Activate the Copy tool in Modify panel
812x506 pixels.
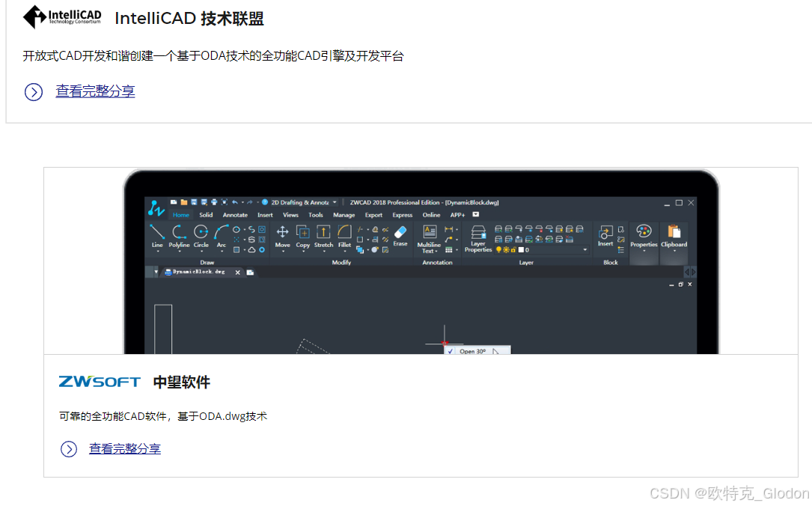pyautogui.click(x=303, y=236)
